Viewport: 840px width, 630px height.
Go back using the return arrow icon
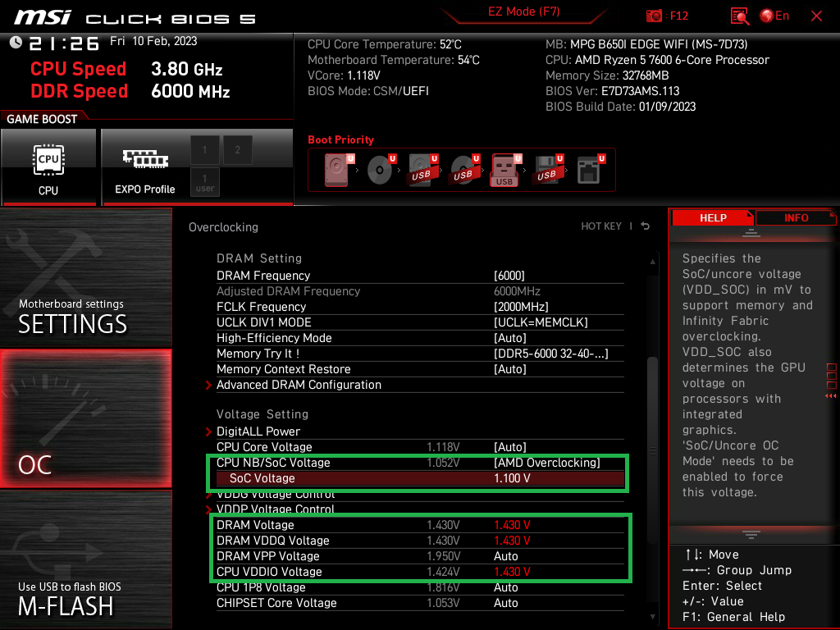646,226
